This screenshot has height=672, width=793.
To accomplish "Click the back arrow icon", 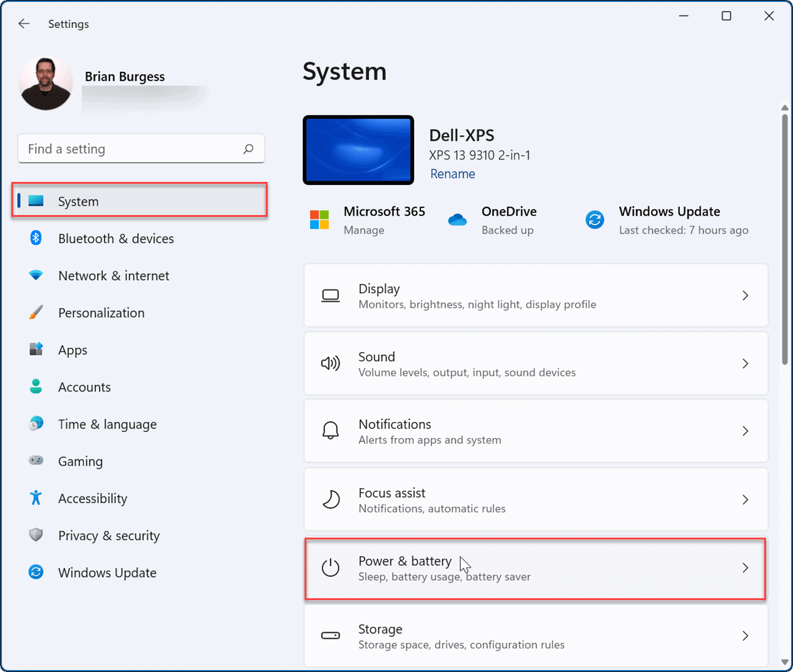I will [x=24, y=24].
